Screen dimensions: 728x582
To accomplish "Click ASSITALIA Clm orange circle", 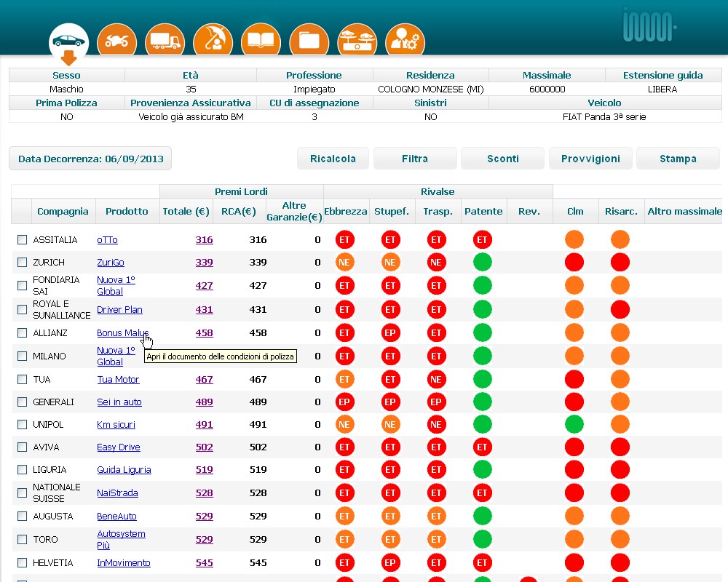I will click(574, 239).
